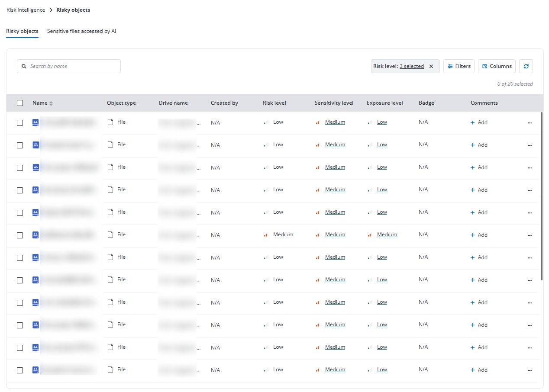This screenshot has width=549, height=392.
Task: Open the three-dot menu on last visible row
Action: pos(530,370)
